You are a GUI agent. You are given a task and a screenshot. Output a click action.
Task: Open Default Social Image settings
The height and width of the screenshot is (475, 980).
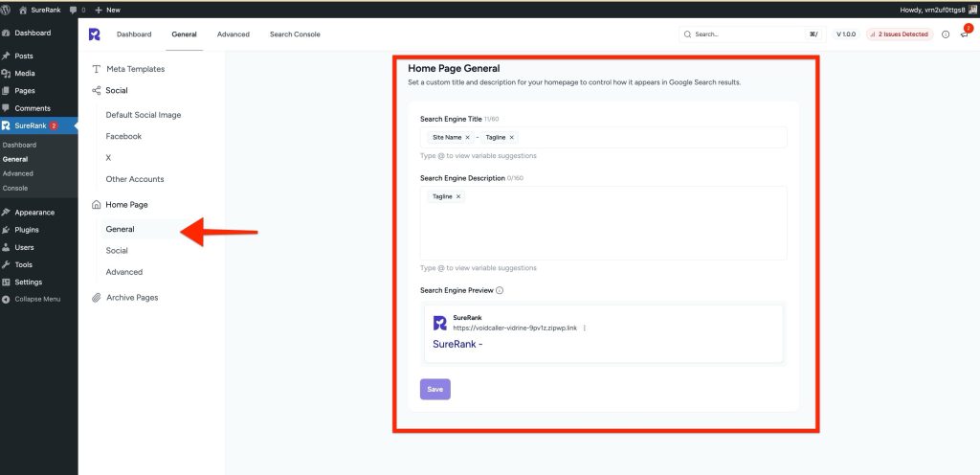(144, 115)
